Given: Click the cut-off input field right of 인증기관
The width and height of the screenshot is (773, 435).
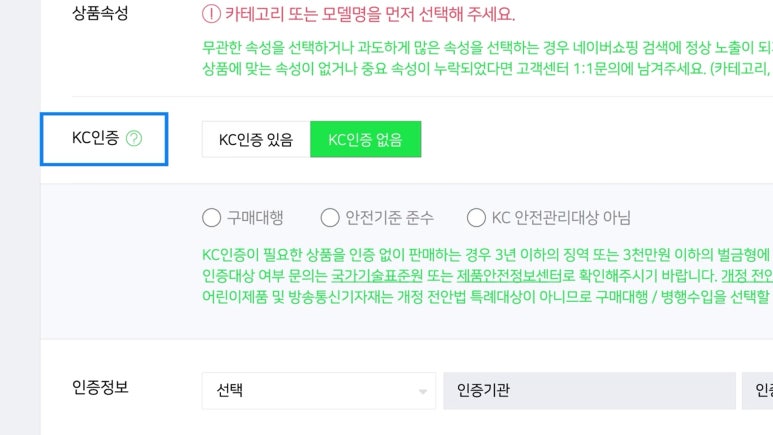Looking at the screenshot, I should point(757,390).
